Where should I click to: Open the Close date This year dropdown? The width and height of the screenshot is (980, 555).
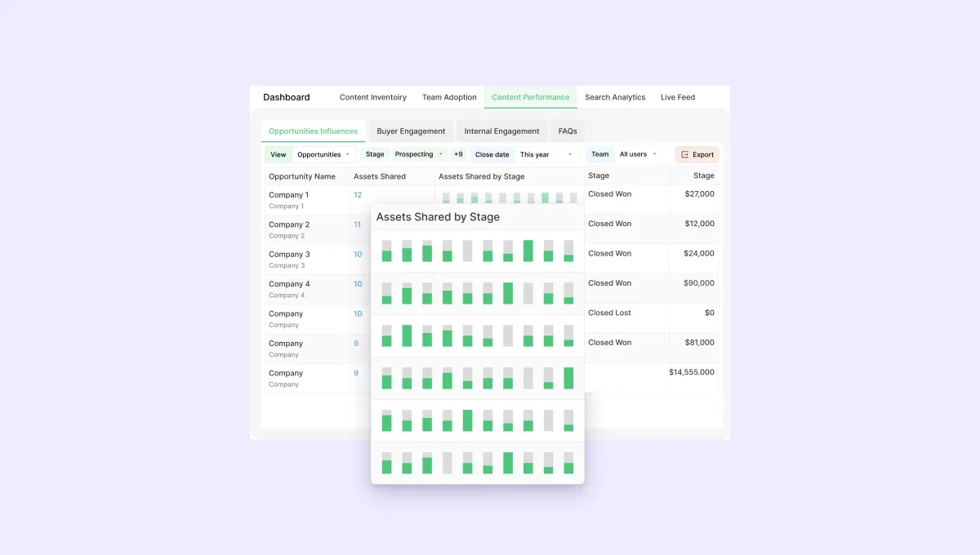click(546, 154)
